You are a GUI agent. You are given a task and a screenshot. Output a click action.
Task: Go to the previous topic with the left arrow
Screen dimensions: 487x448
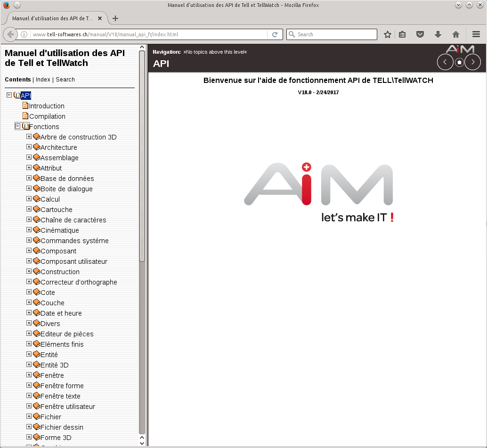445,62
